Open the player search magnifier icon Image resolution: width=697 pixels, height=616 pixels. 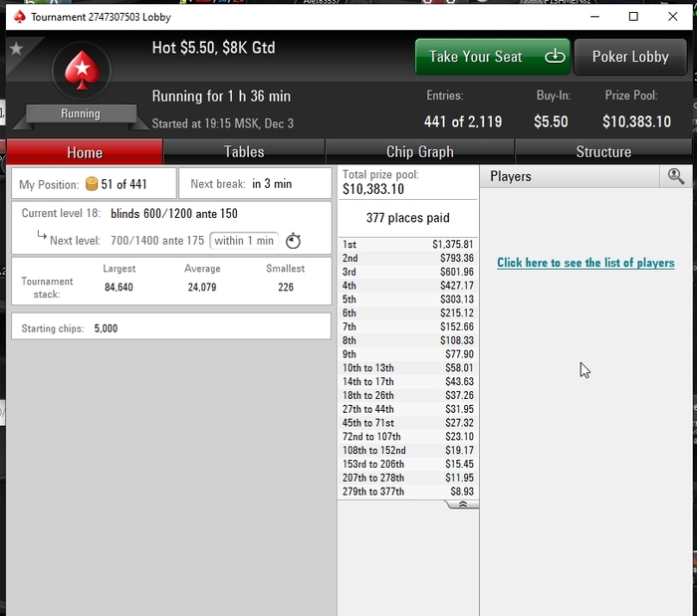pos(676,176)
